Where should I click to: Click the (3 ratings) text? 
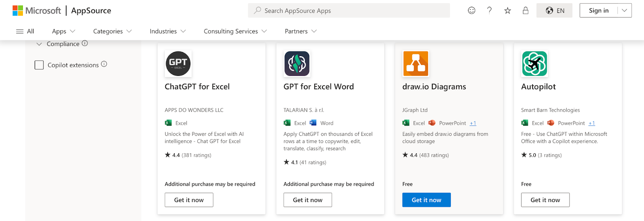(x=550, y=155)
